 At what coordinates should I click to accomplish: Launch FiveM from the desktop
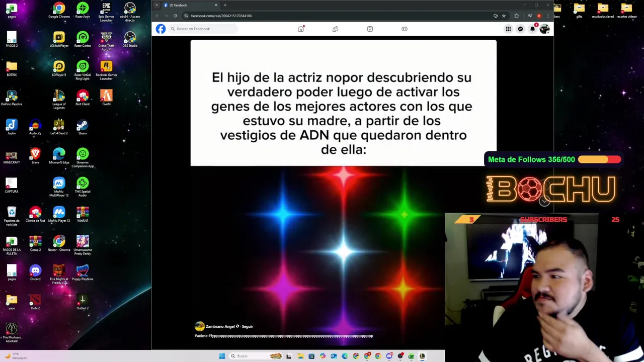pos(106,98)
